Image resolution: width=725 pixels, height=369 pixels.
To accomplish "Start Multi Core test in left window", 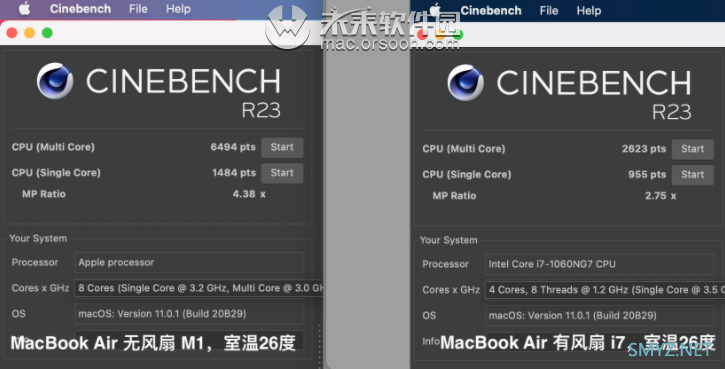I will [282, 148].
